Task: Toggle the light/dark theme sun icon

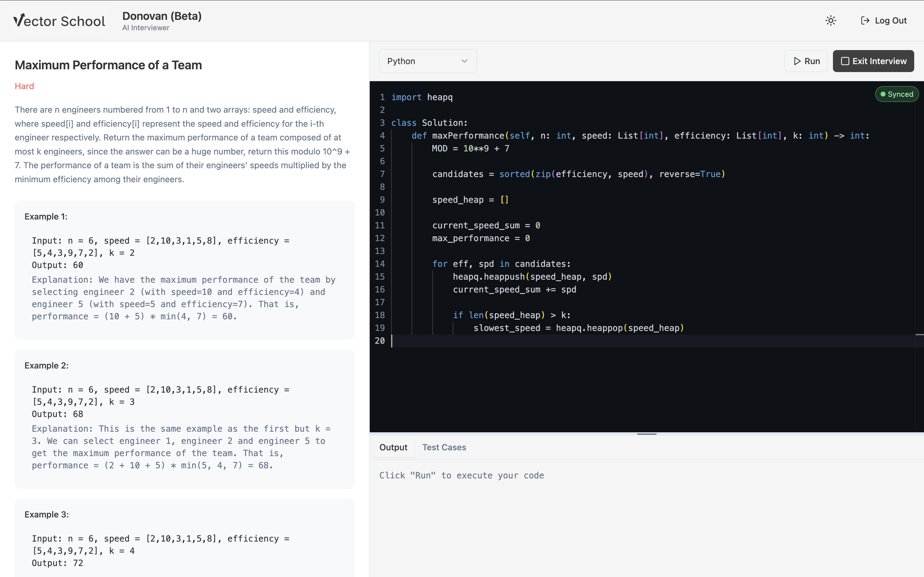Action: [x=831, y=21]
